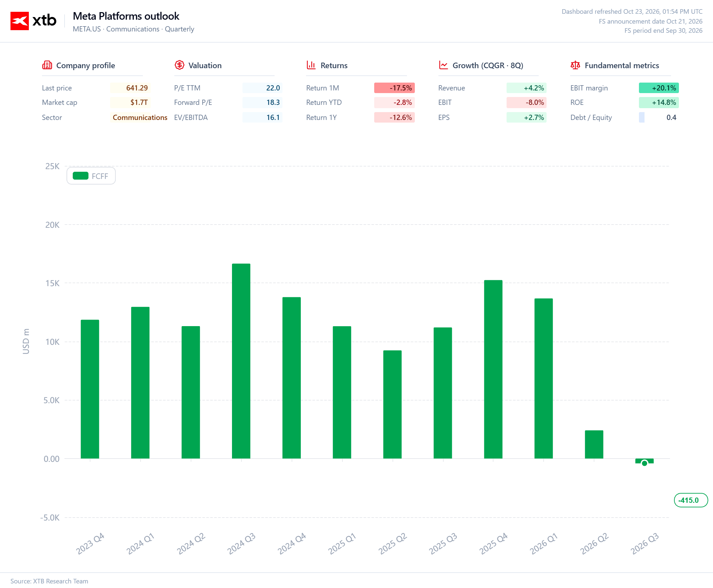Click the 2025 Q2 FCFF bar
The height and width of the screenshot is (588, 713).
coord(393,404)
